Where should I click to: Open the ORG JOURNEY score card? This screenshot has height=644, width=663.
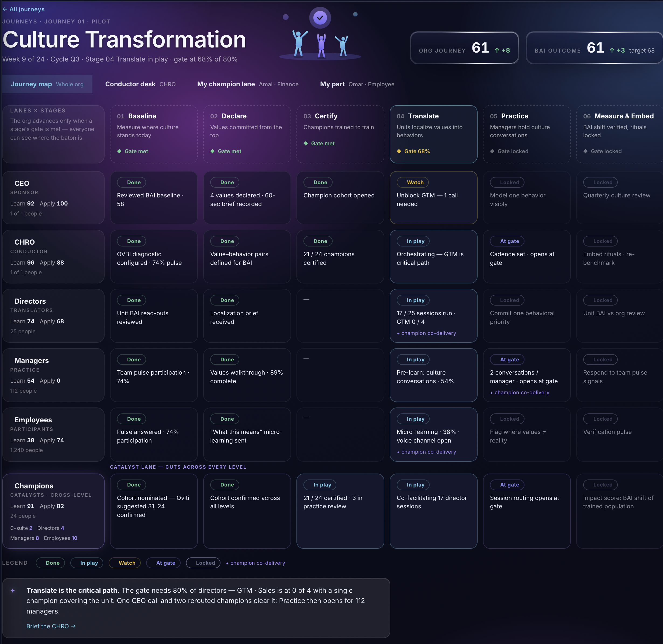click(464, 48)
